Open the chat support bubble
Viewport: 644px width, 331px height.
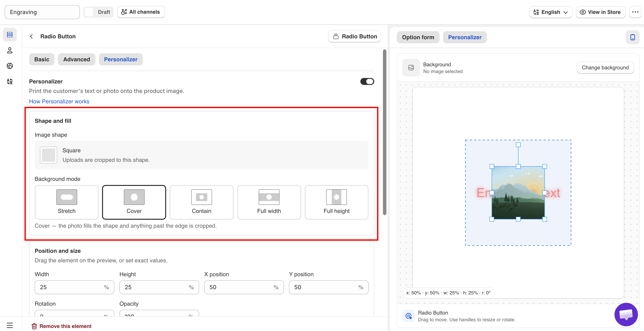pos(626,315)
